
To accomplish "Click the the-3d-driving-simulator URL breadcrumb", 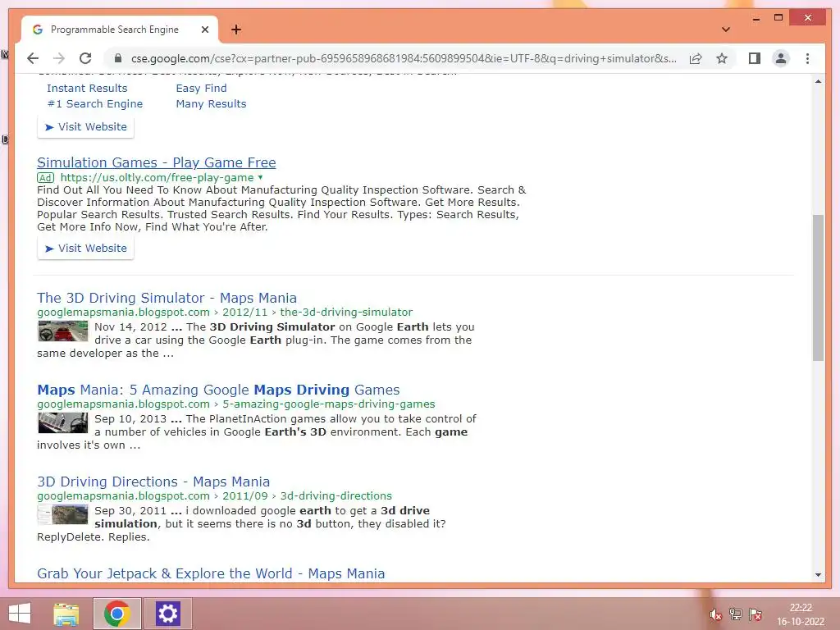I will click(346, 312).
